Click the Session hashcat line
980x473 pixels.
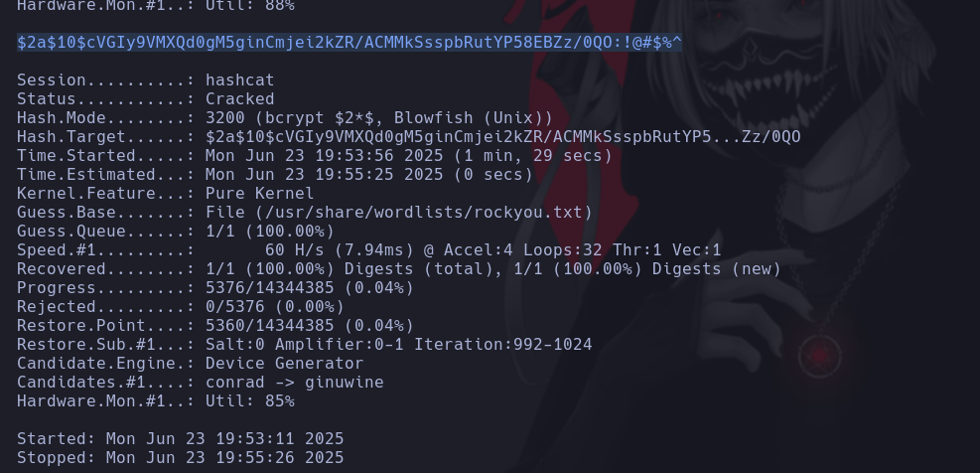pyautogui.click(x=145, y=80)
